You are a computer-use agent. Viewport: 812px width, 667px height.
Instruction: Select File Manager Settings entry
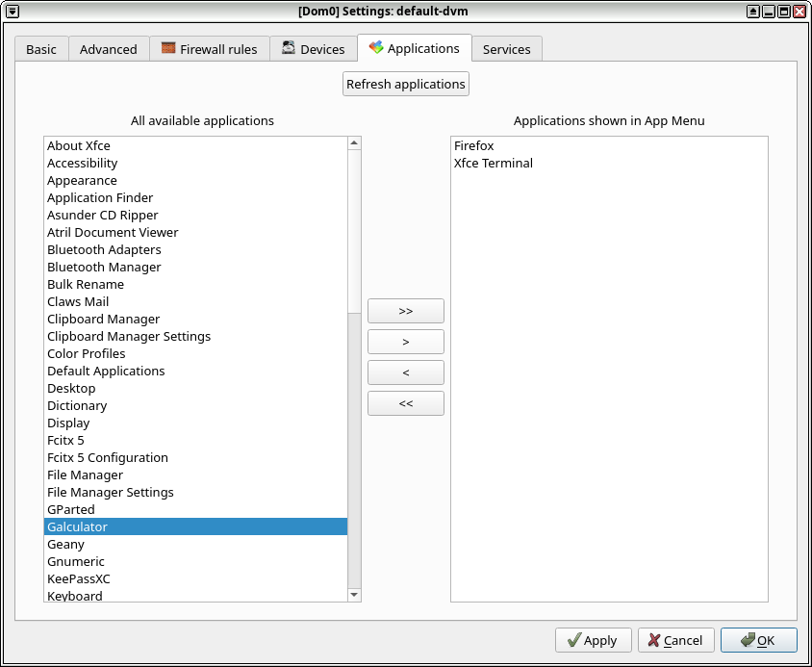195,493
